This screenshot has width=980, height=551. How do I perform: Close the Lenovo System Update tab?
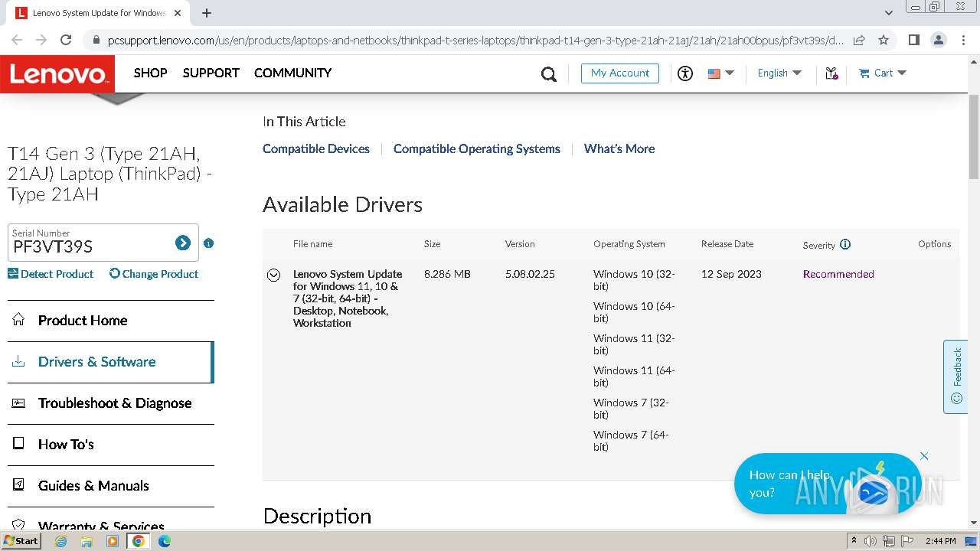[178, 13]
